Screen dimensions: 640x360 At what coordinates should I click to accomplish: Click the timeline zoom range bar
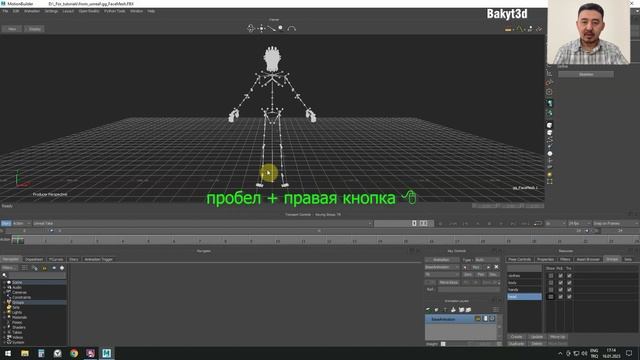coord(318,231)
